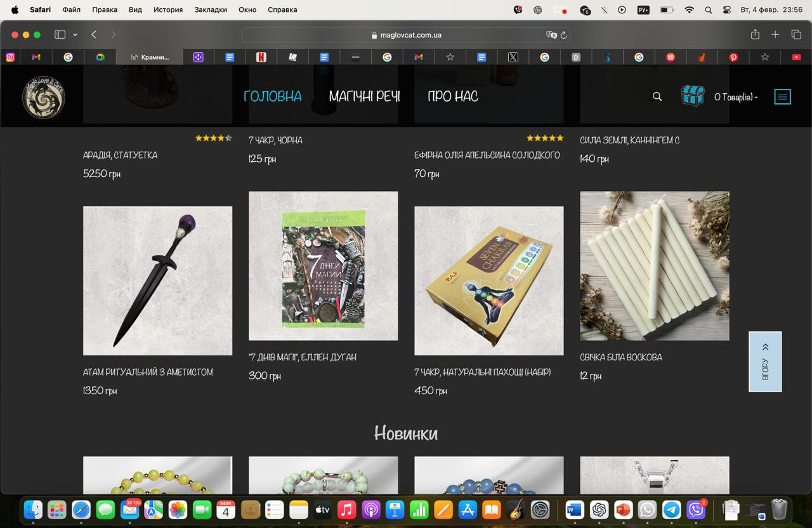Click Safari's Share icon
The height and width of the screenshot is (528, 812).
click(755, 35)
